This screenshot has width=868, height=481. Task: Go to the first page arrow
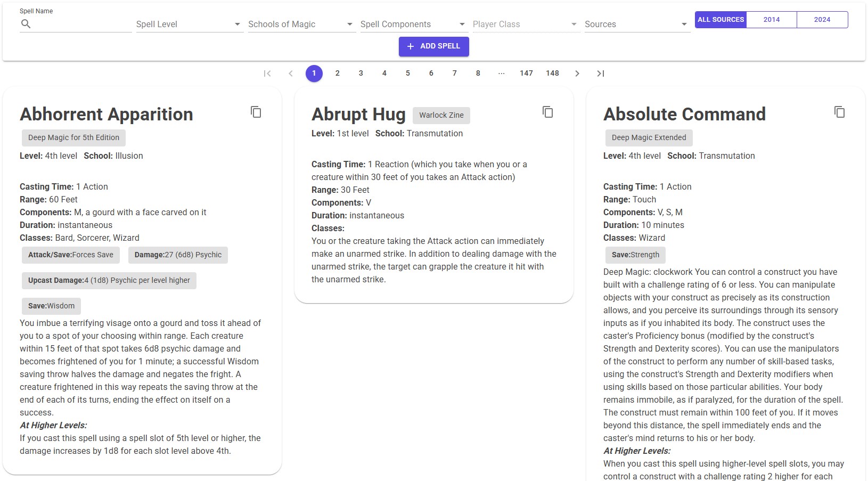tap(267, 74)
